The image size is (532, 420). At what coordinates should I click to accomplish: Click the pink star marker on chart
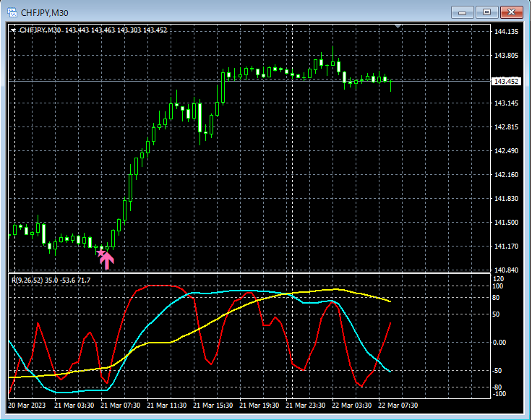(100, 253)
